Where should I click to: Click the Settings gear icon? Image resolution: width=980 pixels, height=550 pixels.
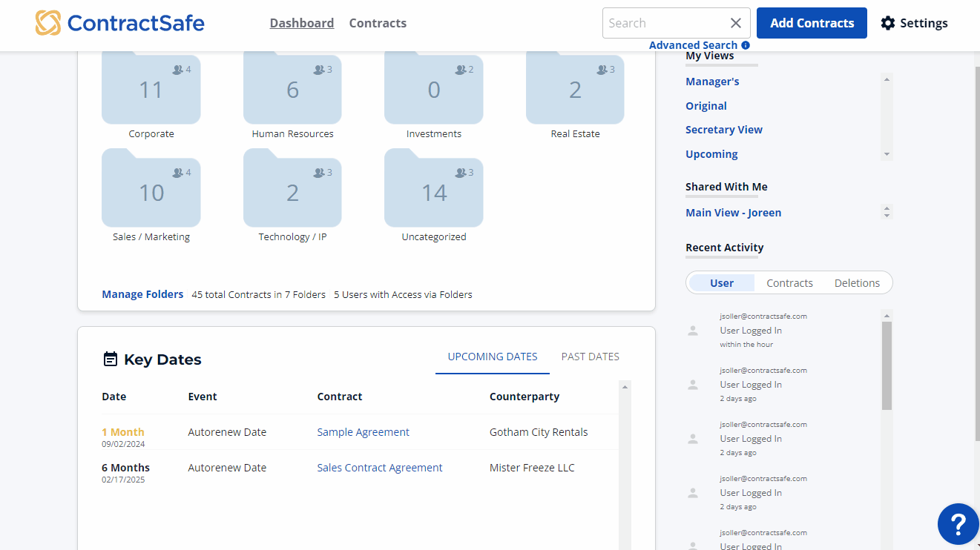click(x=887, y=23)
